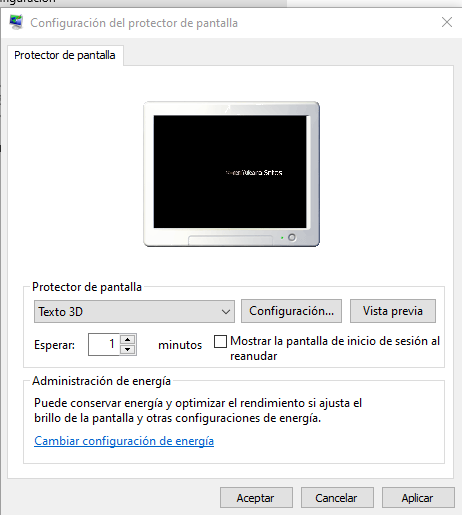Expand the dropdown arrow next to Texto 3D
Image resolution: width=462 pixels, height=515 pixels.
[x=226, y=312]
